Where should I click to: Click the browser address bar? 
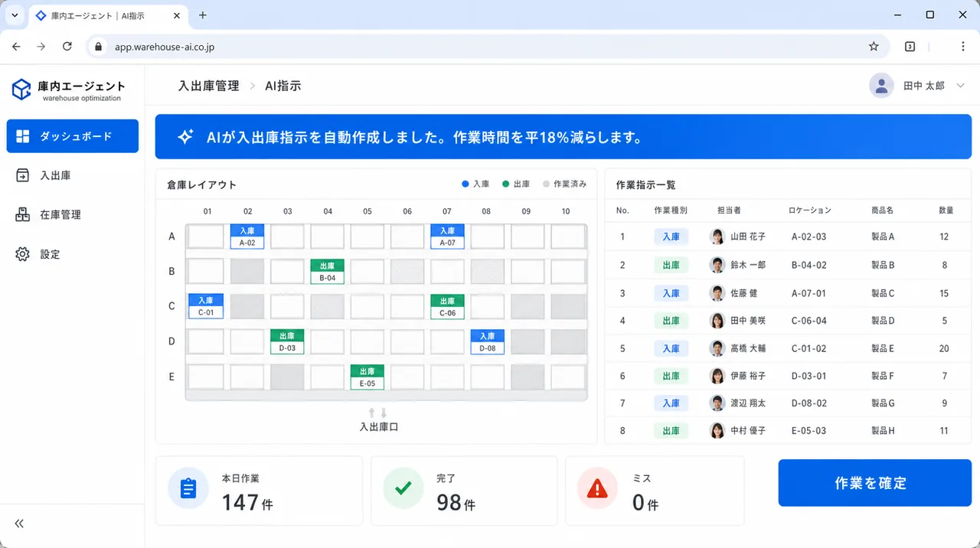coord(488,47)
